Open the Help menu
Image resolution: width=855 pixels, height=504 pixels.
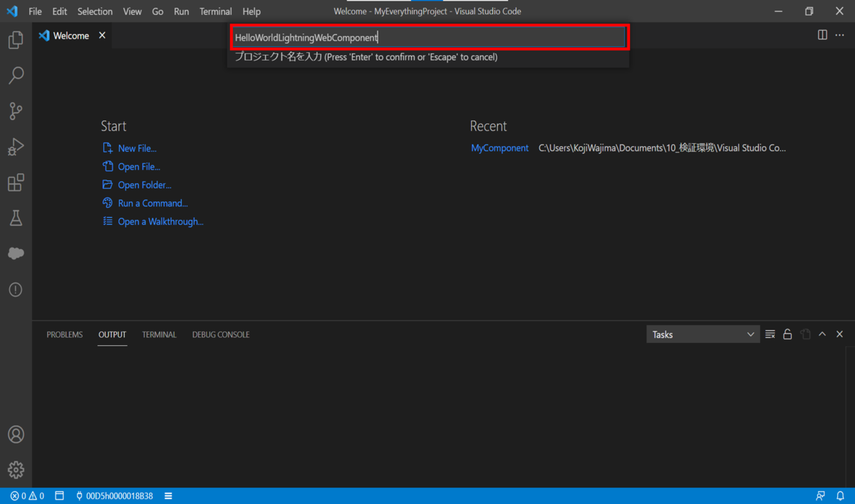pos(252,11)
